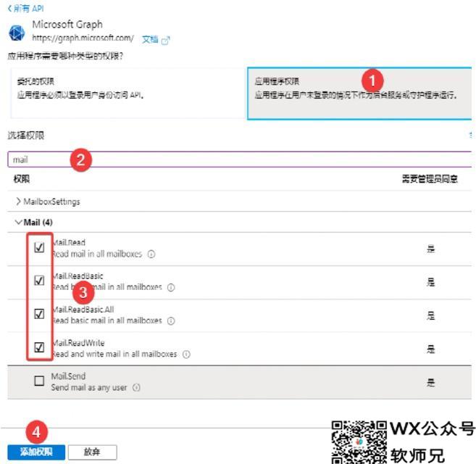476x464 pixels.
Task: Open info icon for Read mail in all mailboxes
Action: (151, 254)
